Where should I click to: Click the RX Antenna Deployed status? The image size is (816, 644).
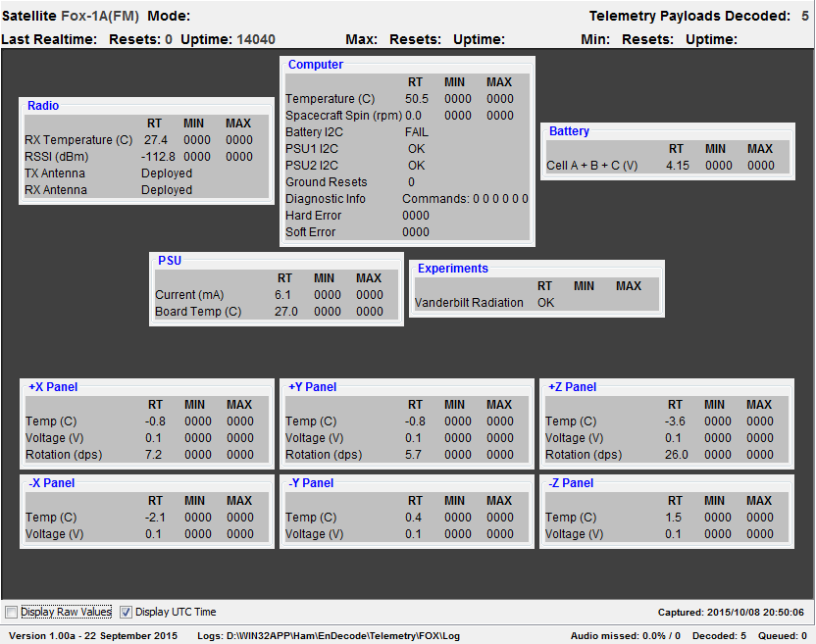(x=167, y=190)
